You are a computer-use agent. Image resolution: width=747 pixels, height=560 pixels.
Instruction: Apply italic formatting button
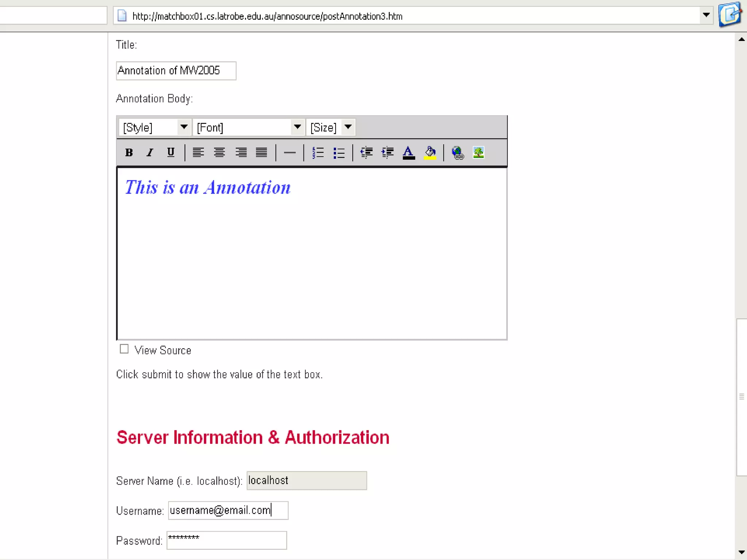[150, 152]
